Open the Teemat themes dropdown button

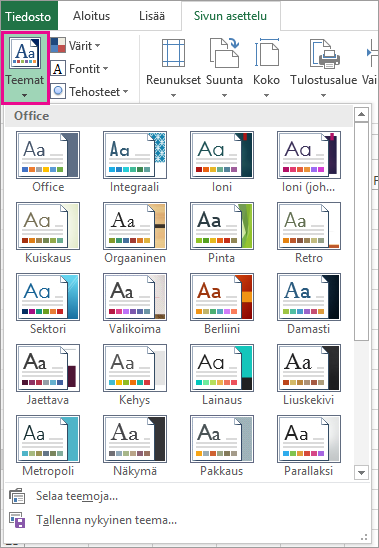click(x=25, y=68)
